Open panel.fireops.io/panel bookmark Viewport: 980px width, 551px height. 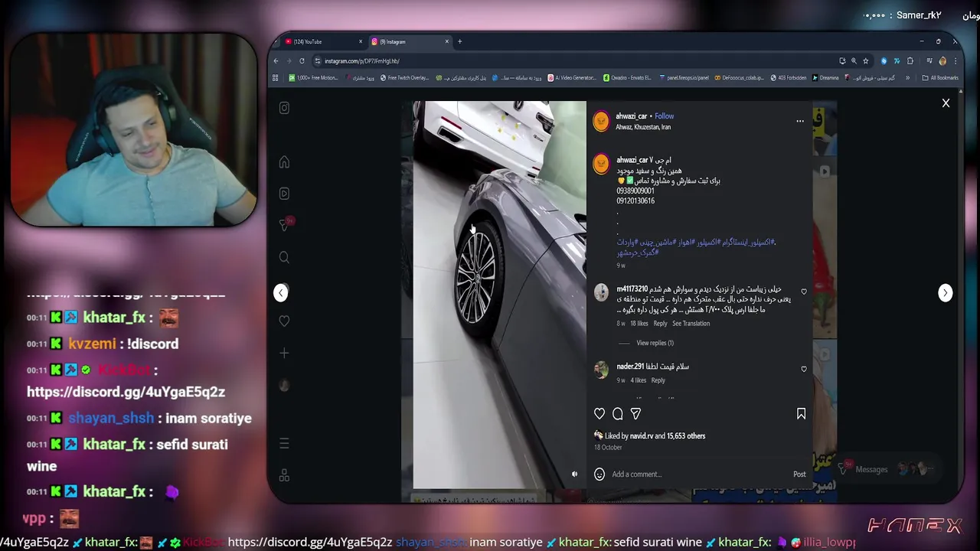[x=684, y=77]
